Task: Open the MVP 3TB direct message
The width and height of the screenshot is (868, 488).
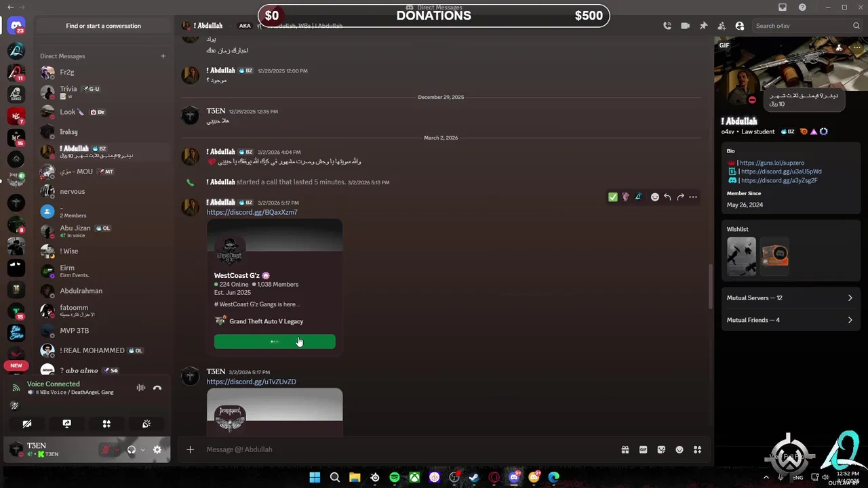Action: tap(104, 331)
